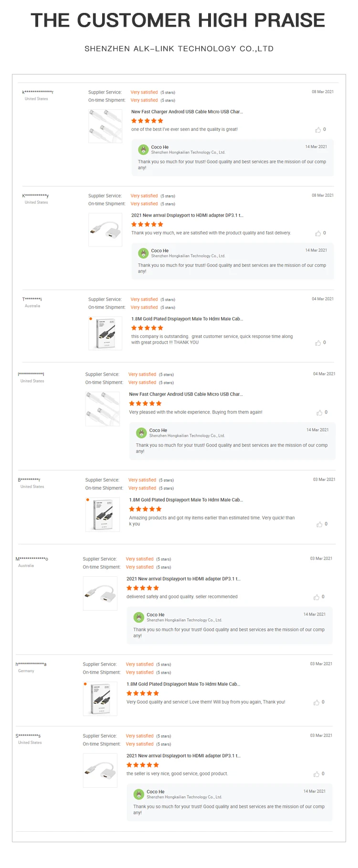Like the "delivered safely and good quality" review
Image resolution: width=358 pixels, height=868 pixels.
pyautogui.click(x=316, y=597)
